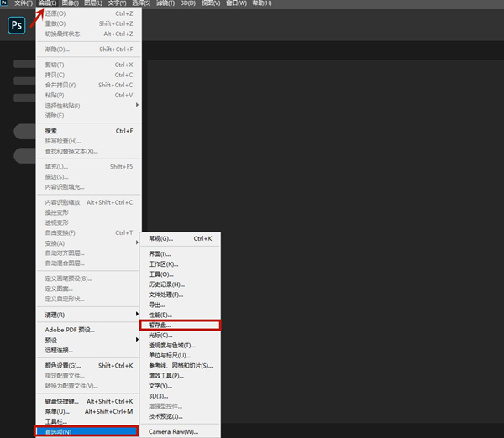
Task: Select 暂存盘... in the preferences submenu
Action: 160,325
